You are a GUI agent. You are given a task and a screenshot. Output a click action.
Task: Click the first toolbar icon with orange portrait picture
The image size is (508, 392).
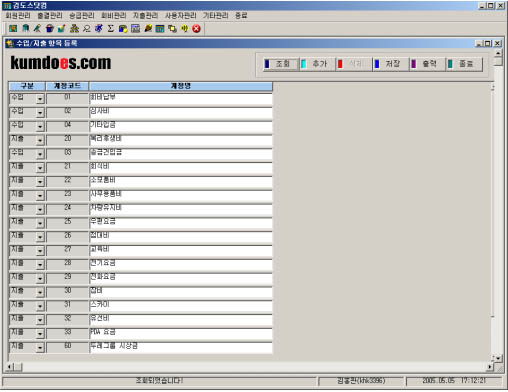pos(13,29)
